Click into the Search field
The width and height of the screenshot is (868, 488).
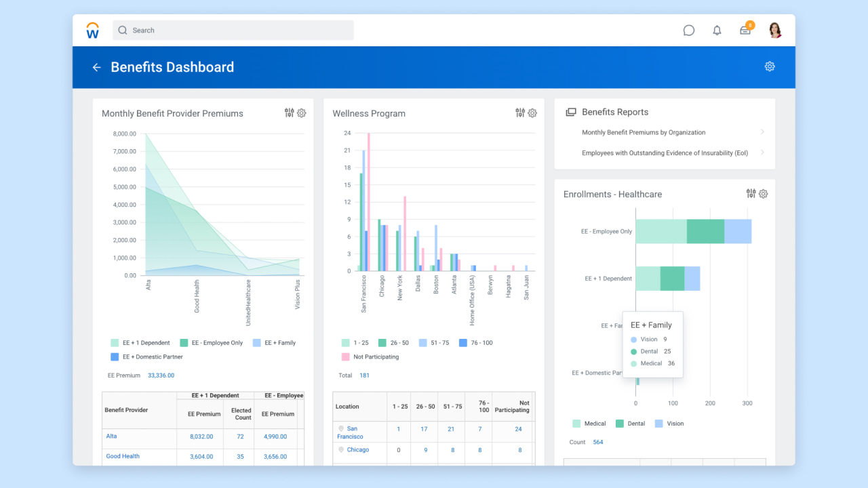(x=233, y=30)
